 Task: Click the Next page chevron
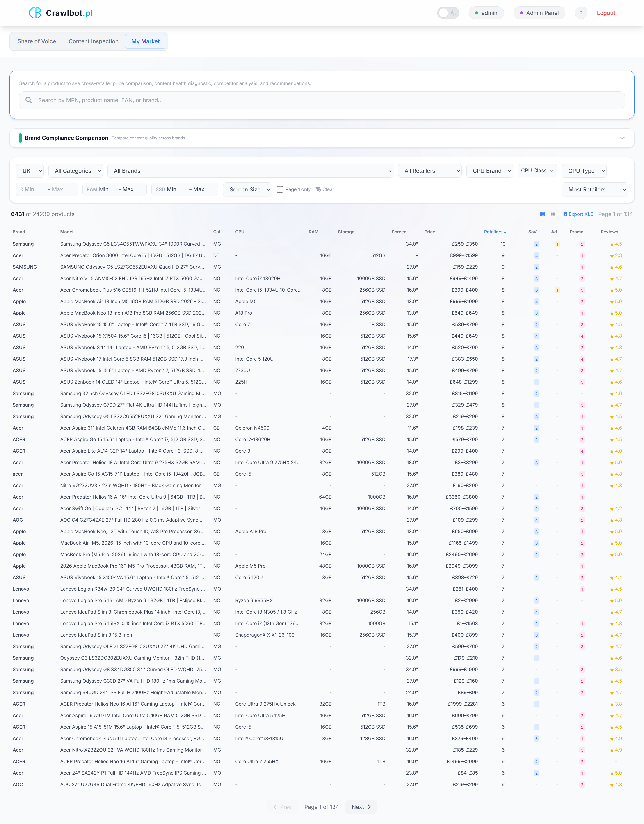coord(369,807)
